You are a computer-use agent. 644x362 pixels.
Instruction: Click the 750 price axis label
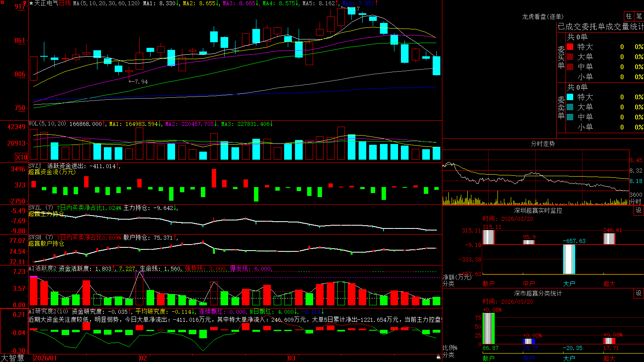point(20,108)
